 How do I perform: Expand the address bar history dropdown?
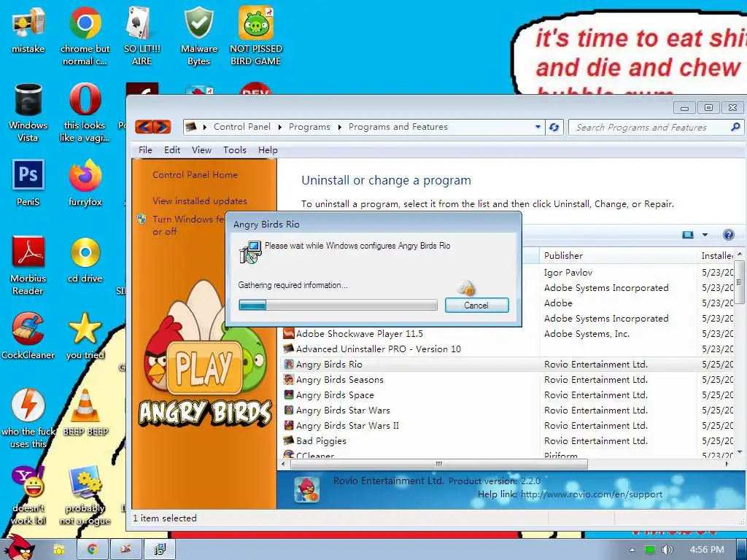(538, 127)
